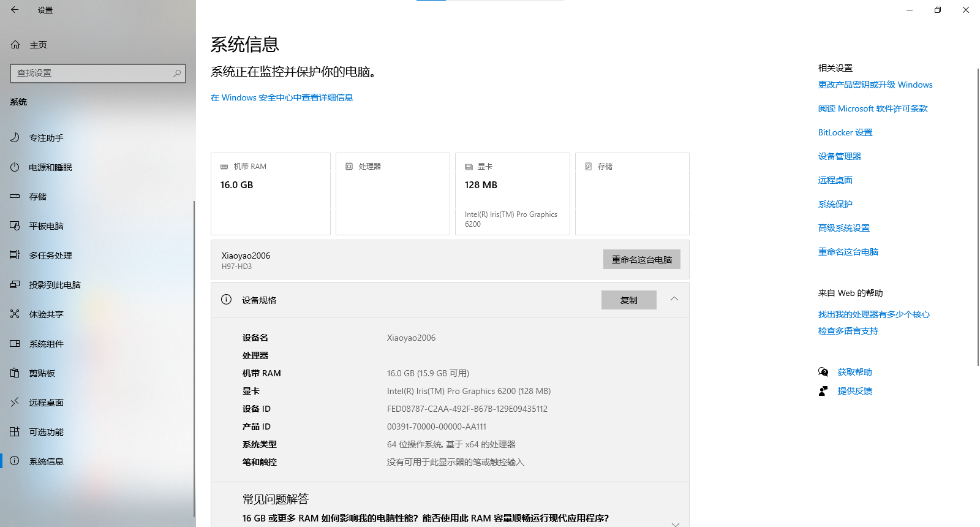Open 在 Windows 安全中心中查看详细信息 link
Screen dimensions: 980x527
(282, 97)
